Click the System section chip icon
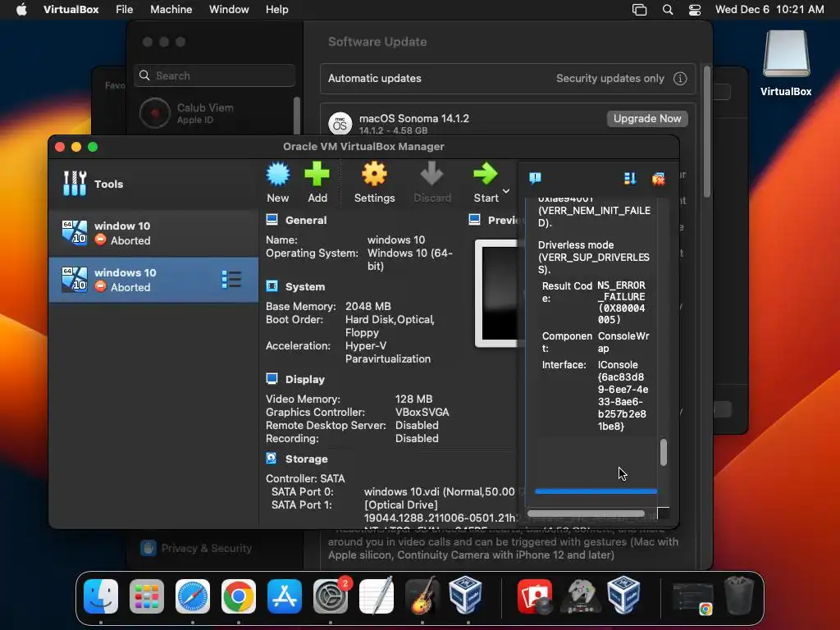The image size is (840, 630). click(272, 286)
